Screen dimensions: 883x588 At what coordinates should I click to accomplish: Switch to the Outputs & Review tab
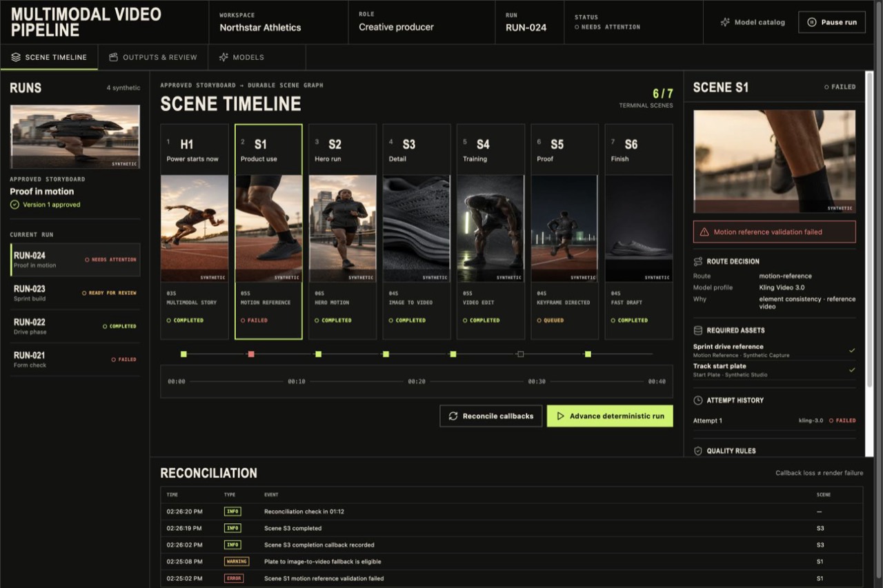pos(153,57)
